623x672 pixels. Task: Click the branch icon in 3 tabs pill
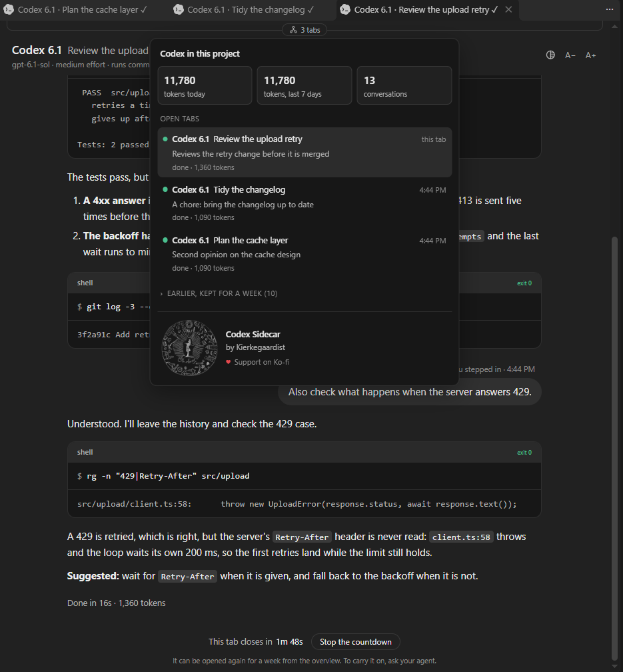click(x=293, y=30)
